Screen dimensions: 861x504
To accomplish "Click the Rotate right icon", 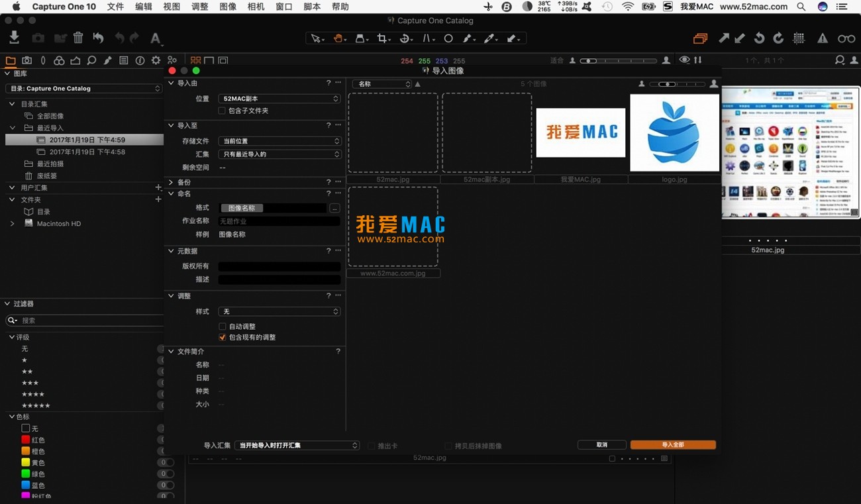I will [x=778, y=38].
